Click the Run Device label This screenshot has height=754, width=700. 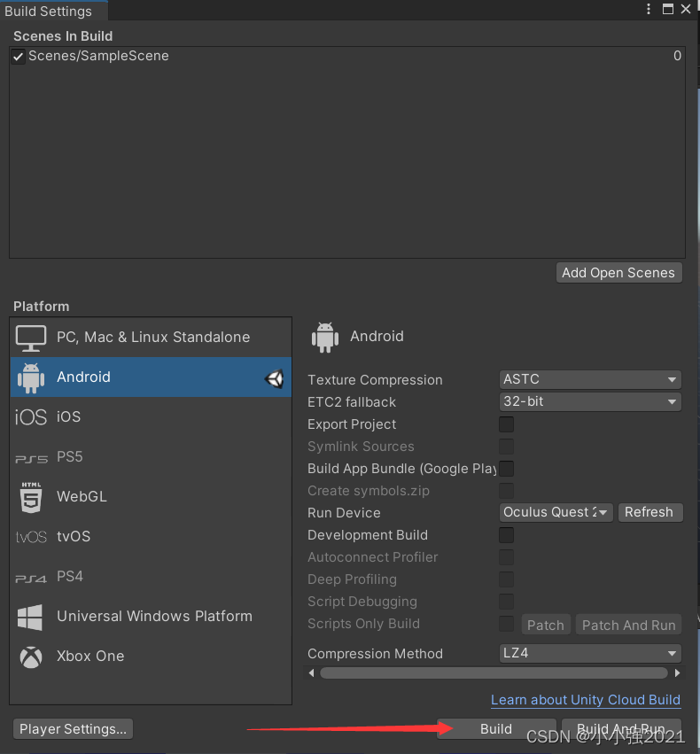click(344, 513)
